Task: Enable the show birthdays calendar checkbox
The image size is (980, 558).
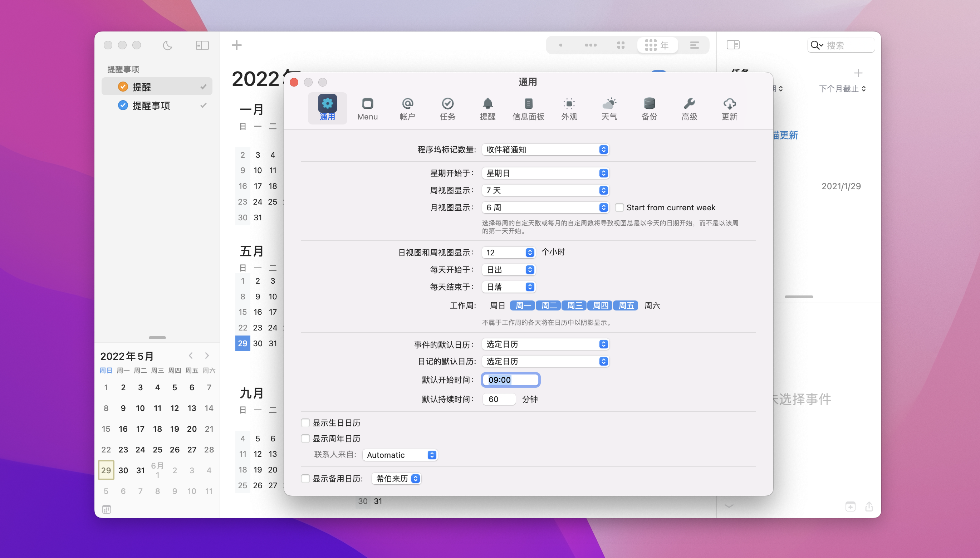Action: (x=305, y=423)
